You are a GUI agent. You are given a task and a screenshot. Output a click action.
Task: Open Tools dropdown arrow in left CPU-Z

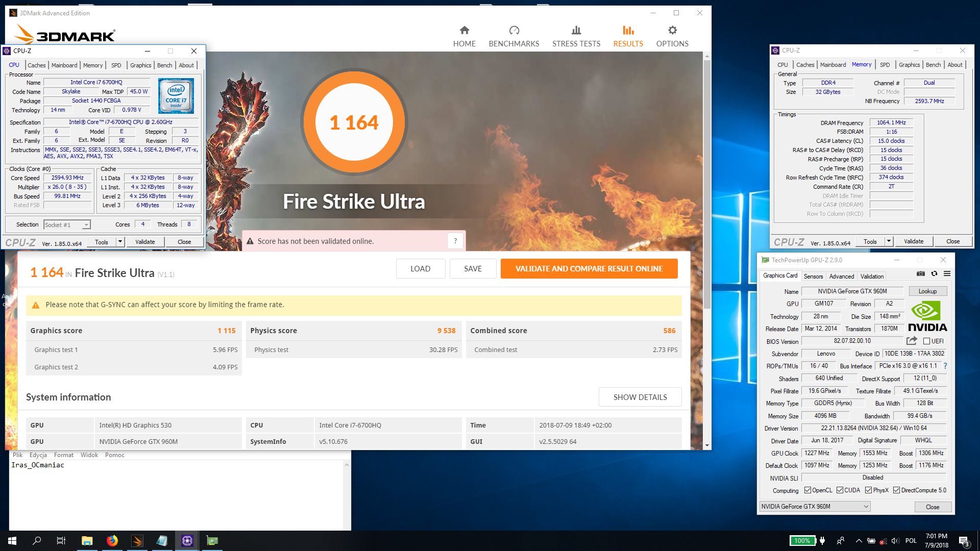(120, 242)
